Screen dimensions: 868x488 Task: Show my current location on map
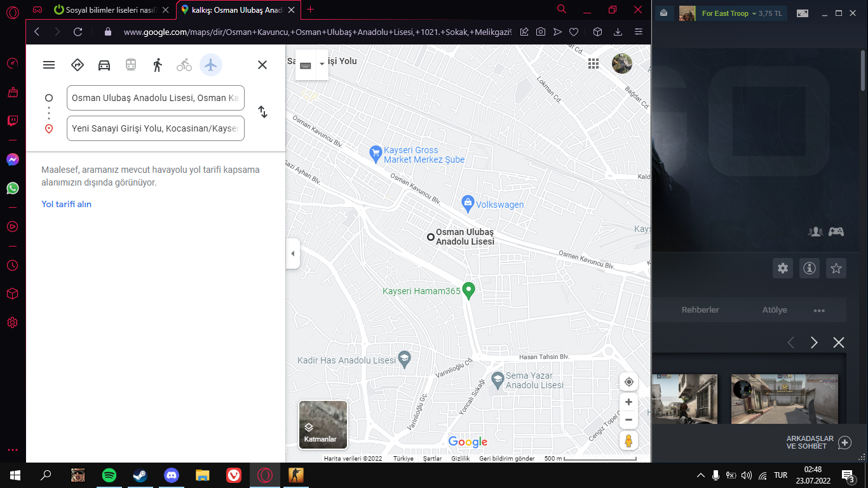[628, 382]
